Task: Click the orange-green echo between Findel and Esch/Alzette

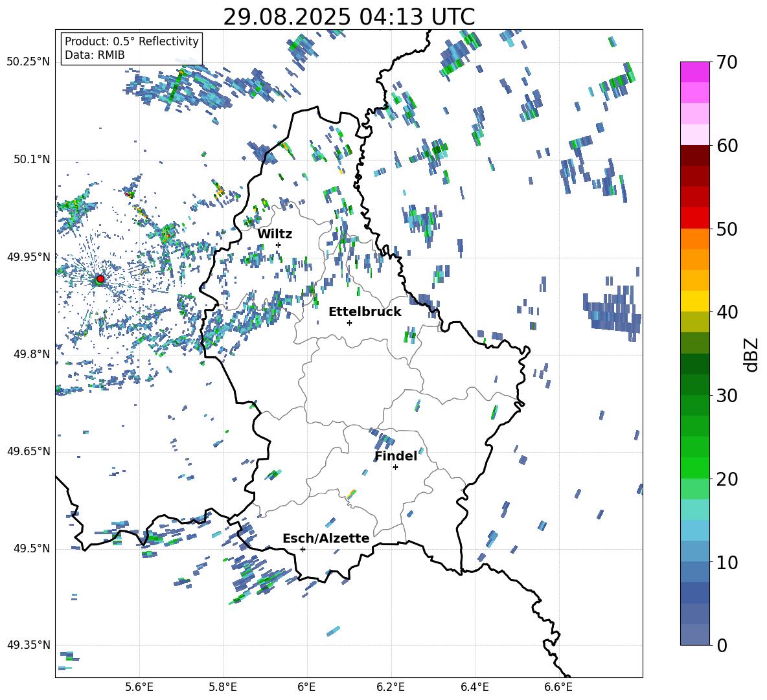Action: [351, 494]
